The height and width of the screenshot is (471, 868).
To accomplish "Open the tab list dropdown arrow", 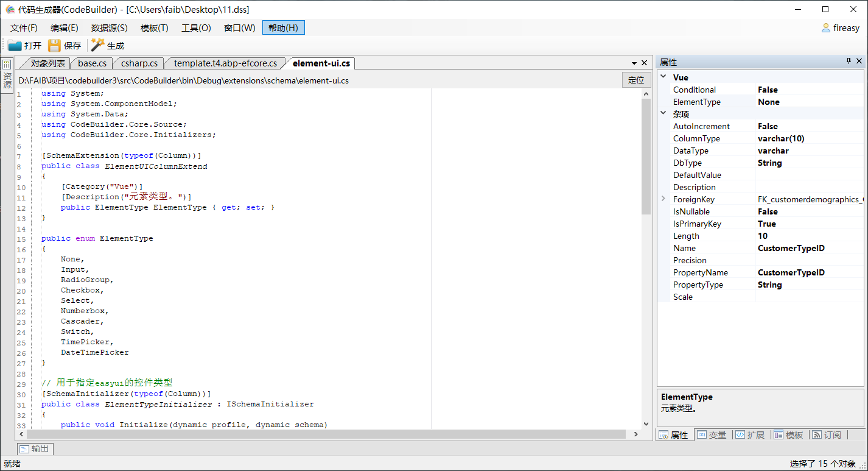I will click(634, 63).
